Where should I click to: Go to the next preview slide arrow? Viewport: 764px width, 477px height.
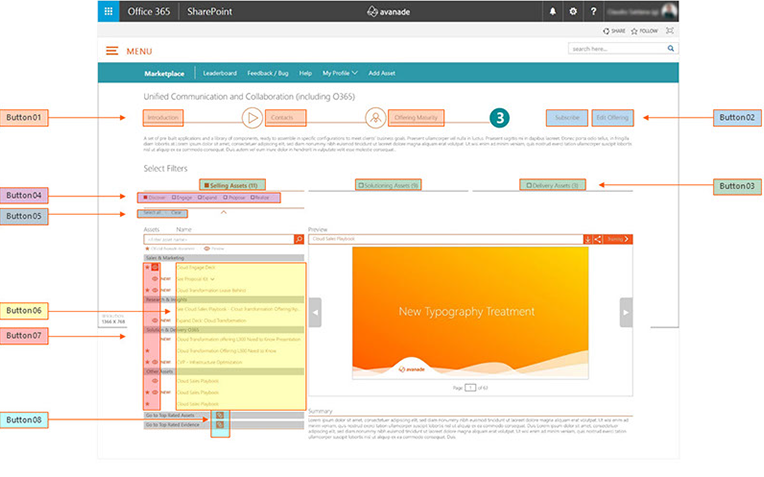pyautogui.click(x=626, y=312)
